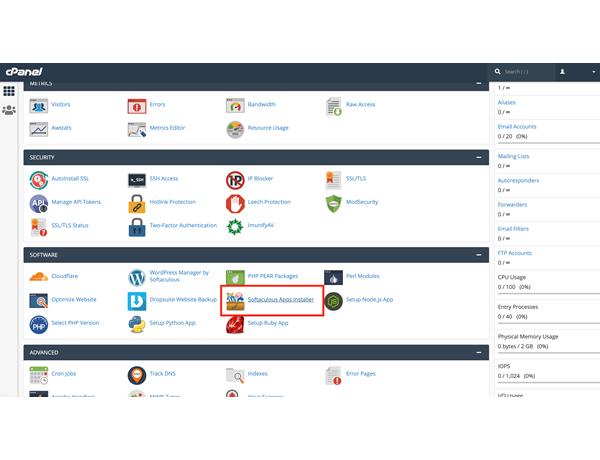Click the user profile icon in header
The height and width of the screenshot is (460, 600).
tap(562, 72)
